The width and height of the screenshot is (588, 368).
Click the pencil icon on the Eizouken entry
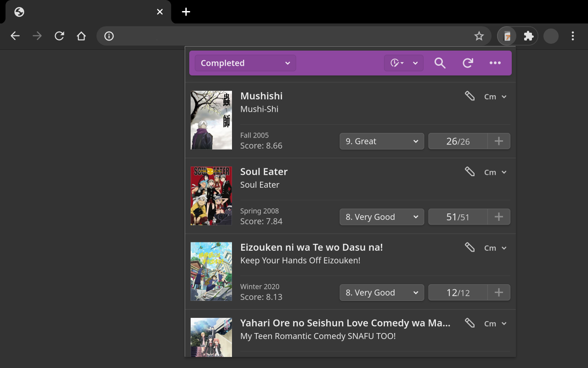pos(469,247)
